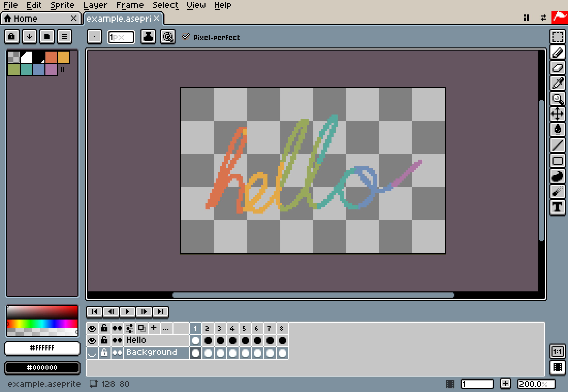568x392 pixels.
Task: Select the Text tool
Action: pos(557,207)
